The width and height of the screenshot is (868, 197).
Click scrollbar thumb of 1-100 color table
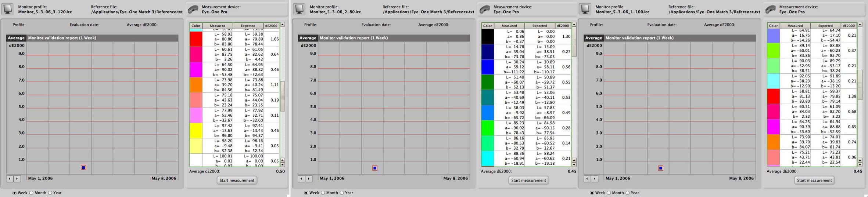click(860, 84)
